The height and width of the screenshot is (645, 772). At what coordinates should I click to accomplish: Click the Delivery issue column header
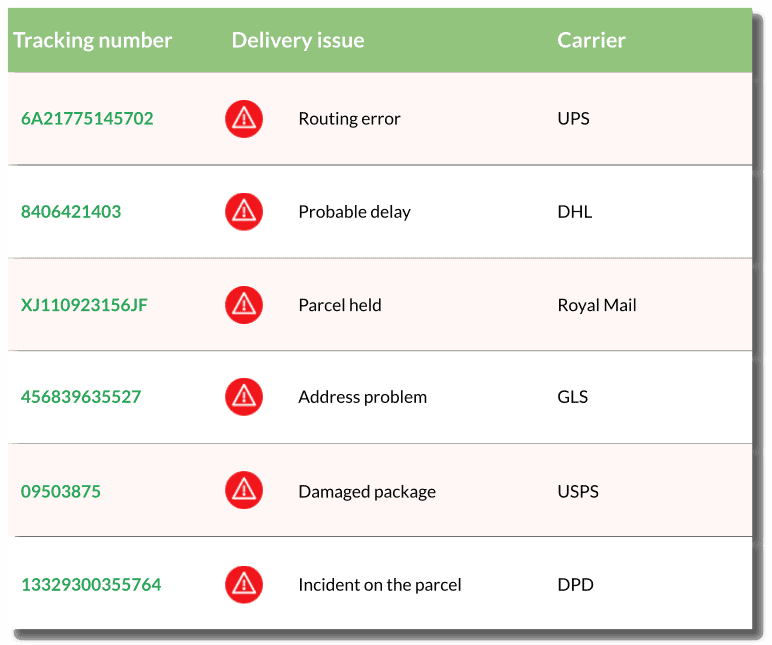click(298, 40)
